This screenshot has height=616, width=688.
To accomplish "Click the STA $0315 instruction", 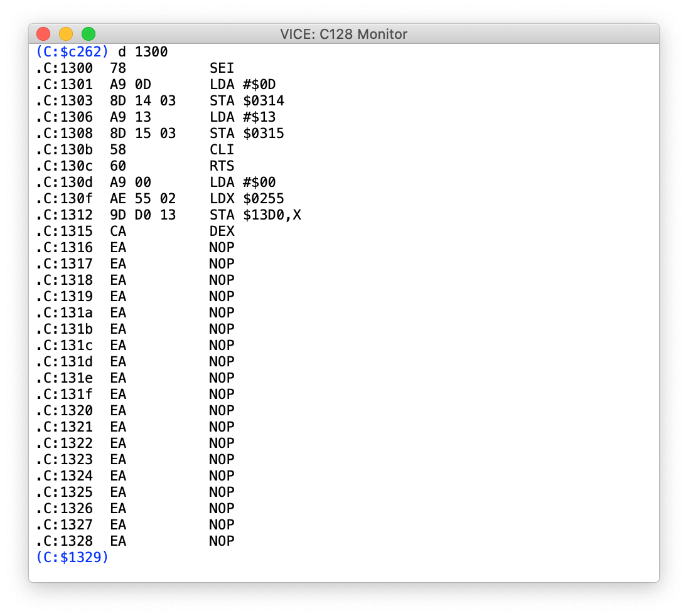I will click(247, 133).
